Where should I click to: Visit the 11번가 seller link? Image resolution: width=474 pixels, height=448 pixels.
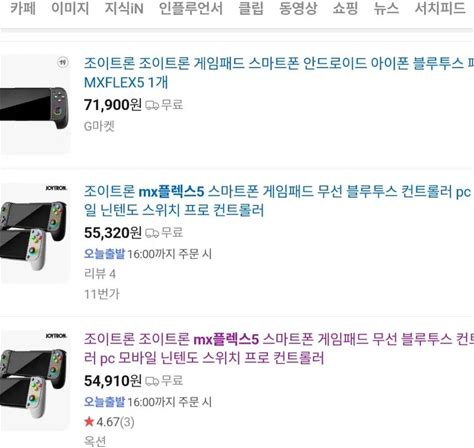[x=101, y=294]
